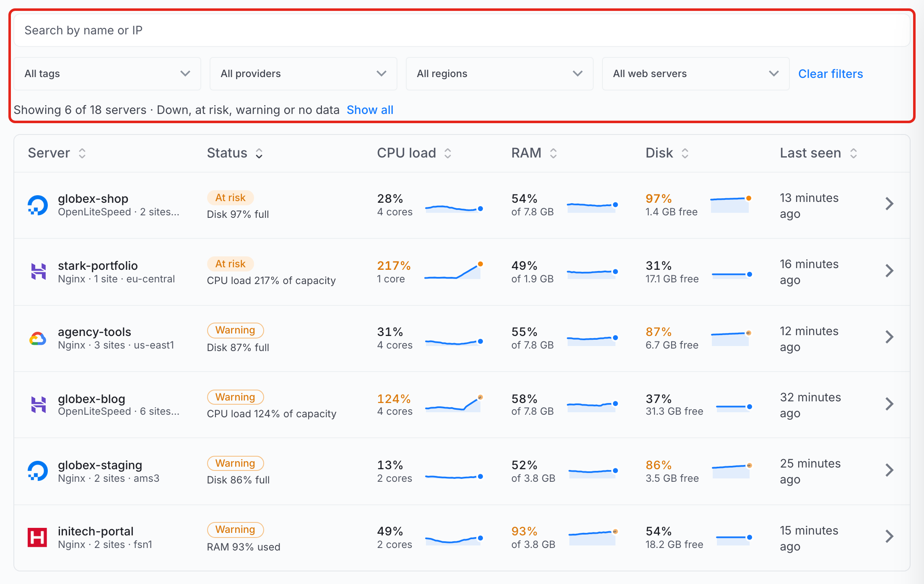Click the DigitalOcean icon for globex-shop
The width and height of the screenshot is (924, 584).
coord(38,205)
